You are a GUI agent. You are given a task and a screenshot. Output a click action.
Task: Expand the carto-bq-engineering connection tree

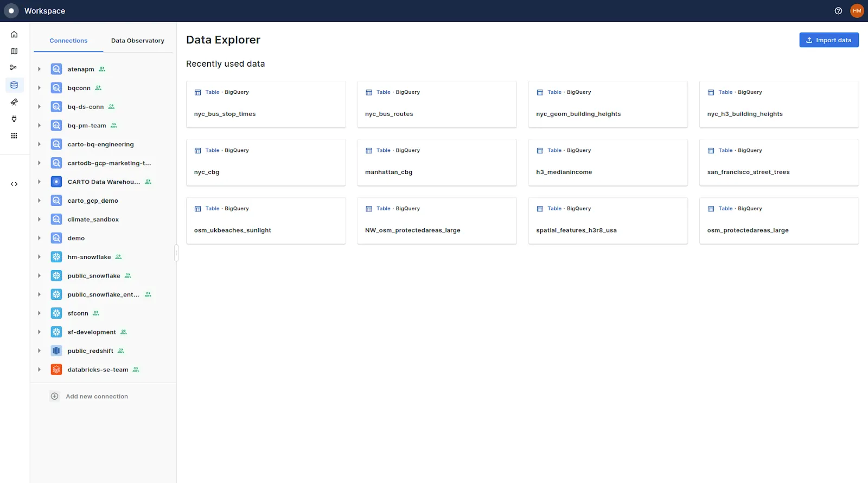(39, 144)
